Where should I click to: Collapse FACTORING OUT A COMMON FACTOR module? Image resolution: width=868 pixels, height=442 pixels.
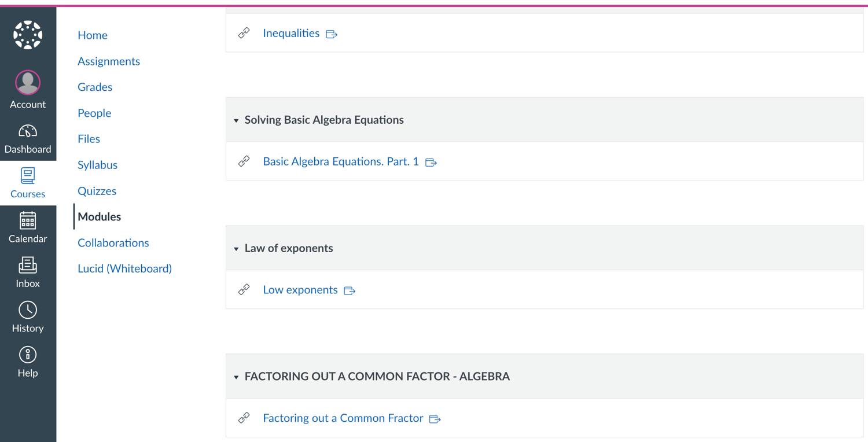pos(236,377)
